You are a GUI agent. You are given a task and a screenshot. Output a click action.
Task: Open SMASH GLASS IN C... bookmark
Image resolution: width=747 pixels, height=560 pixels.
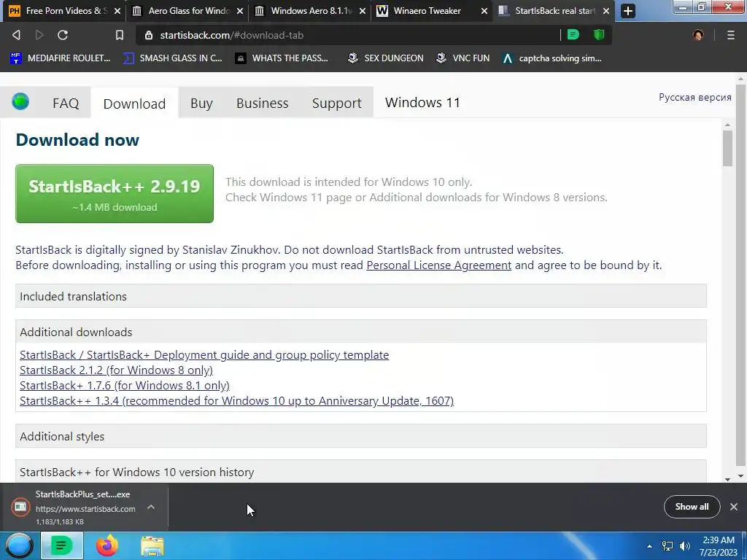click(x=172, y=58)
